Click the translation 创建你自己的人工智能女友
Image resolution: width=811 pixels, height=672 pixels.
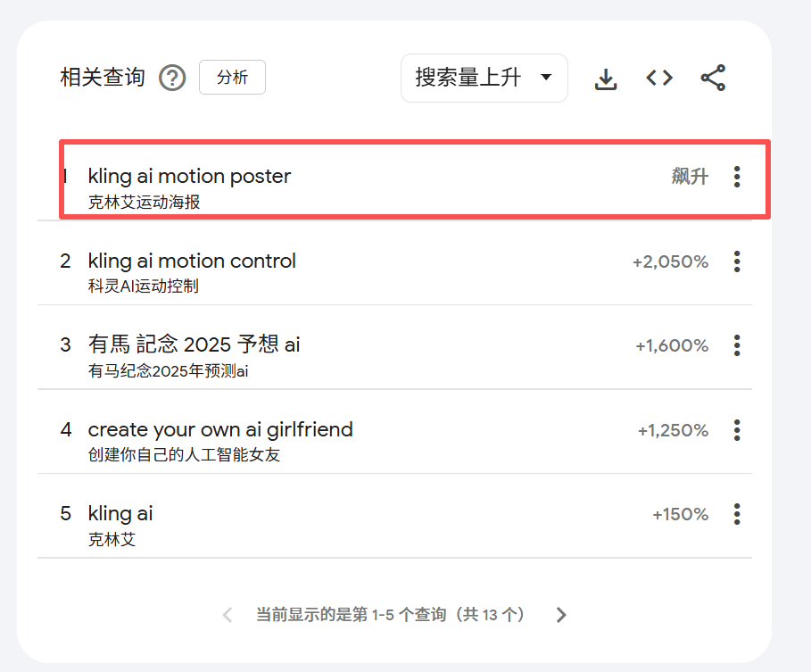click(x=184, y=455)
